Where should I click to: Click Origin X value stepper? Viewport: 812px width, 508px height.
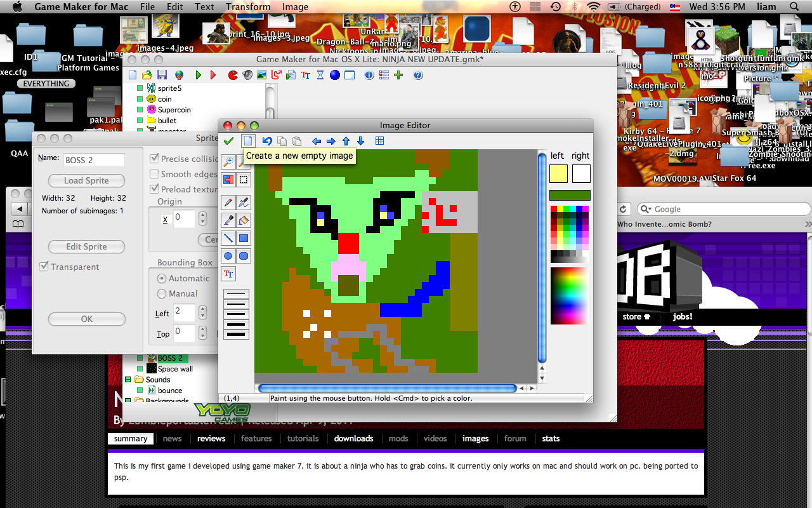202,218
